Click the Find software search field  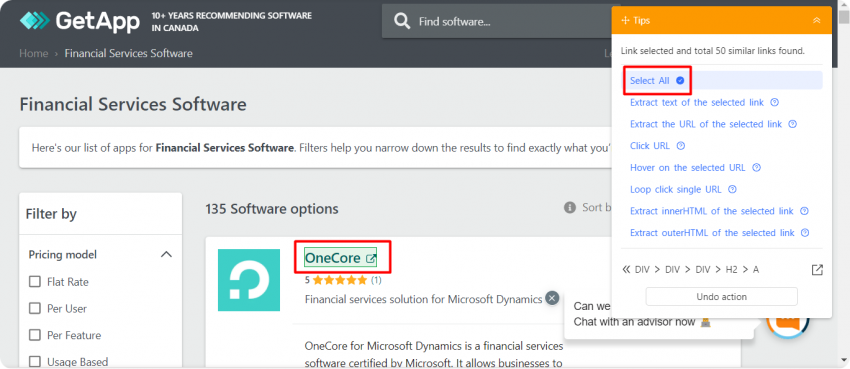click(x=501, y=21)
